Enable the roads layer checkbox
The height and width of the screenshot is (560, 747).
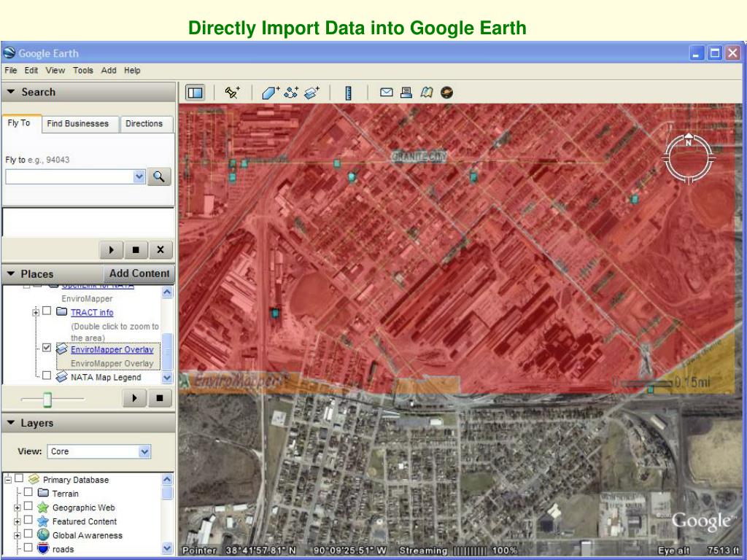click(28, 547)
